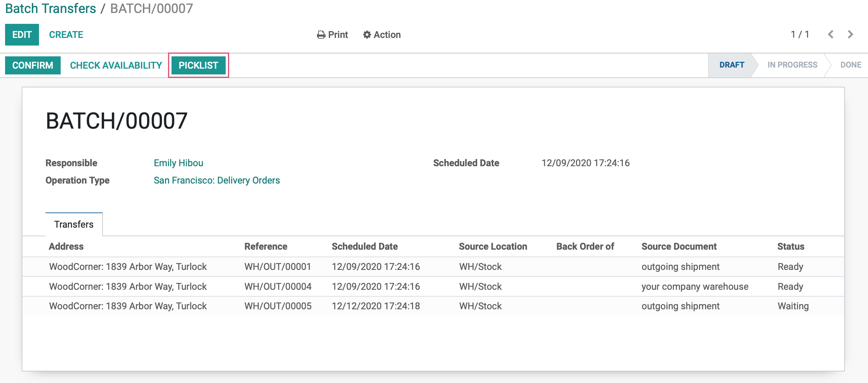868x383 pixels.
Task: Click the EDIT button
Action: 22,35
